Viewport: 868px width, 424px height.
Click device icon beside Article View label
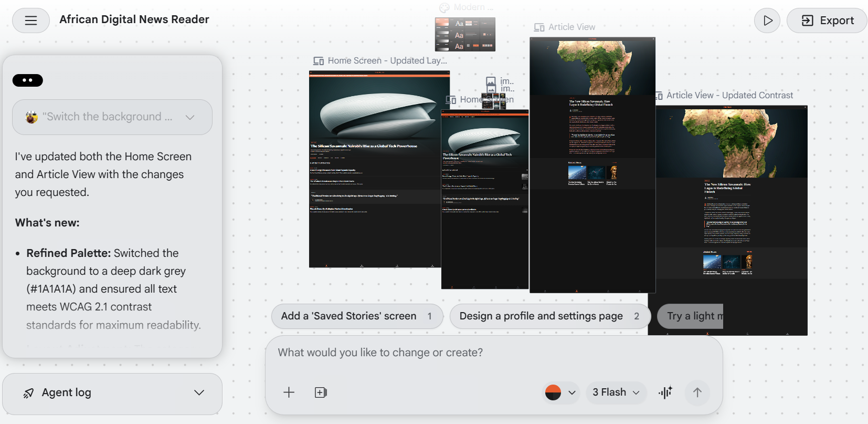click(539, 27)
